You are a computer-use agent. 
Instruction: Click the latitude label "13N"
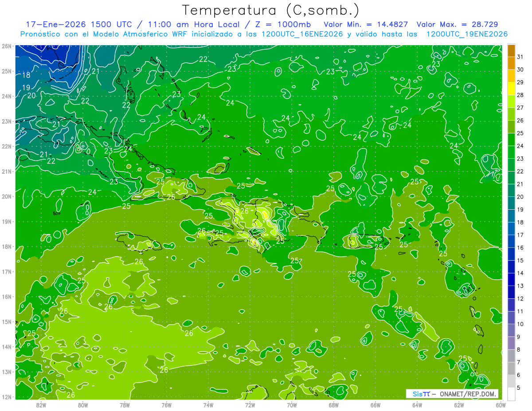(x=7, y=372)
